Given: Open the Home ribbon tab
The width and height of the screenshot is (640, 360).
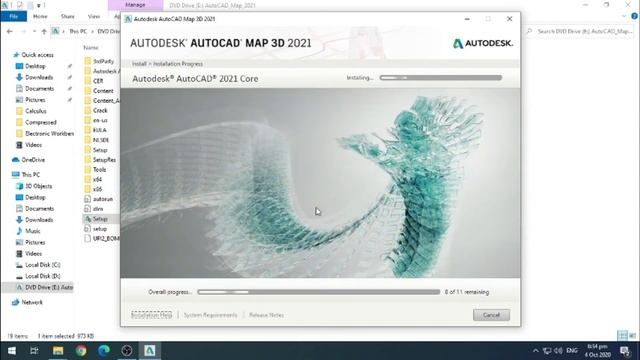Looking at the screenshot, I should tap(40, 16).
